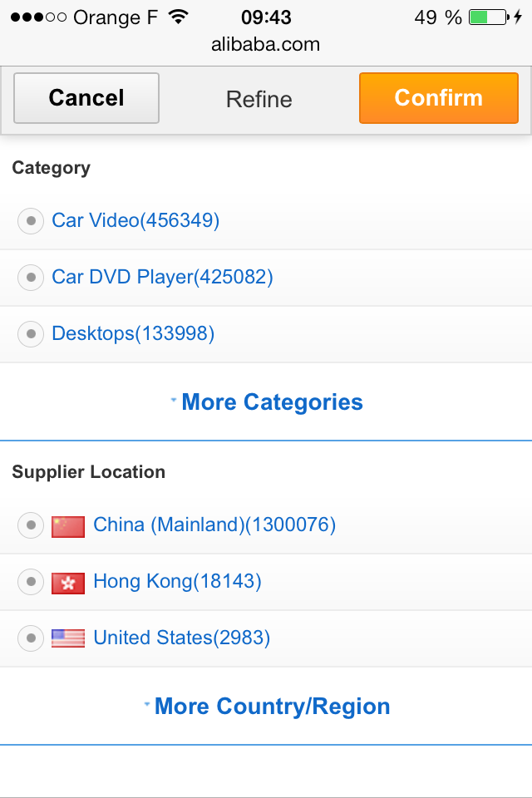Tap the alibaba.com address bar
The image size is (532, 798).
pyautogui.click(x=265, y=45)
